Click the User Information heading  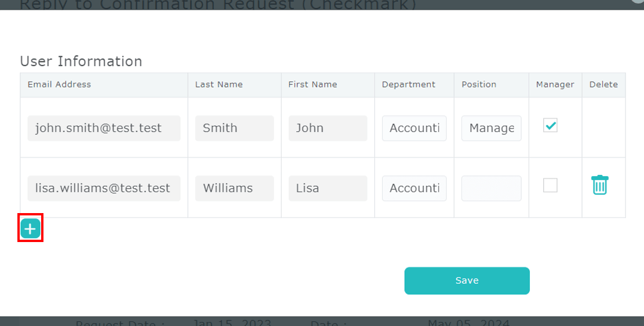click(x=81, y=61)
